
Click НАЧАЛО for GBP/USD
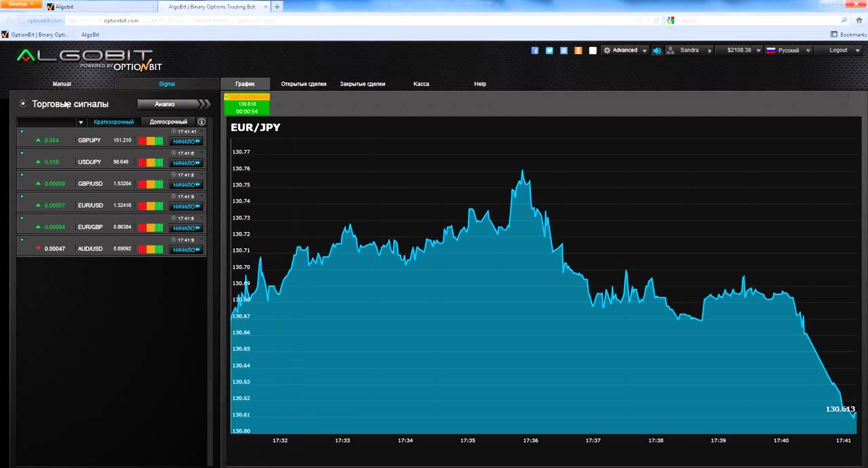(x=186, y=184)
